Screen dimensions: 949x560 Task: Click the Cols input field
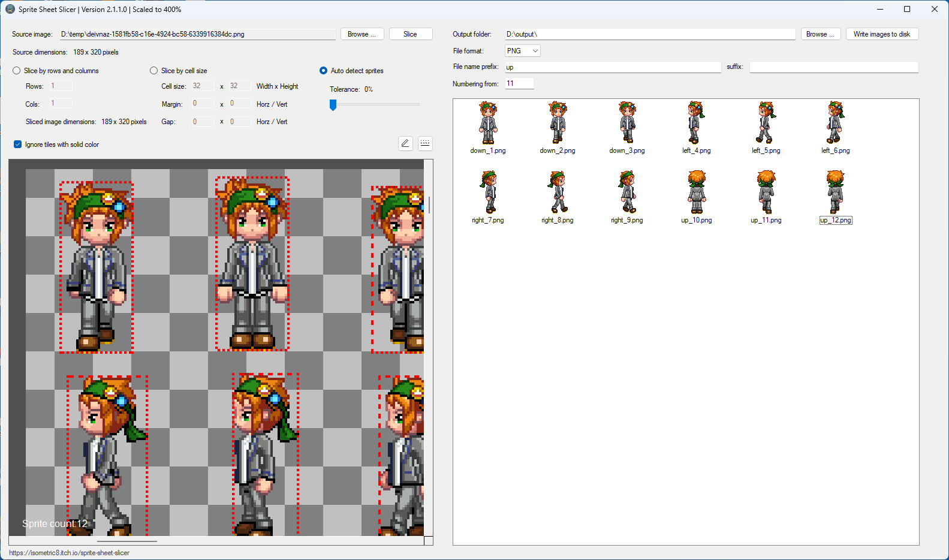tap(61, 104)
